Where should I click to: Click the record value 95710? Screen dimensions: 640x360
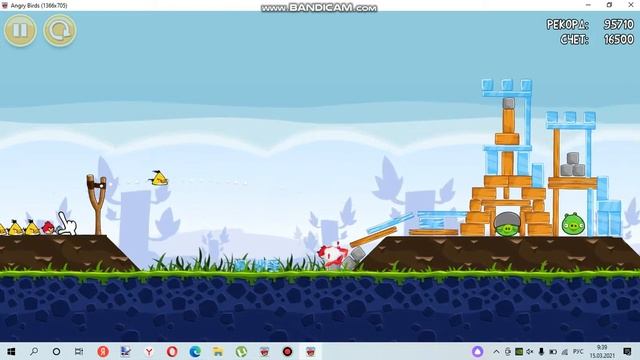click(x=618, y=24)
